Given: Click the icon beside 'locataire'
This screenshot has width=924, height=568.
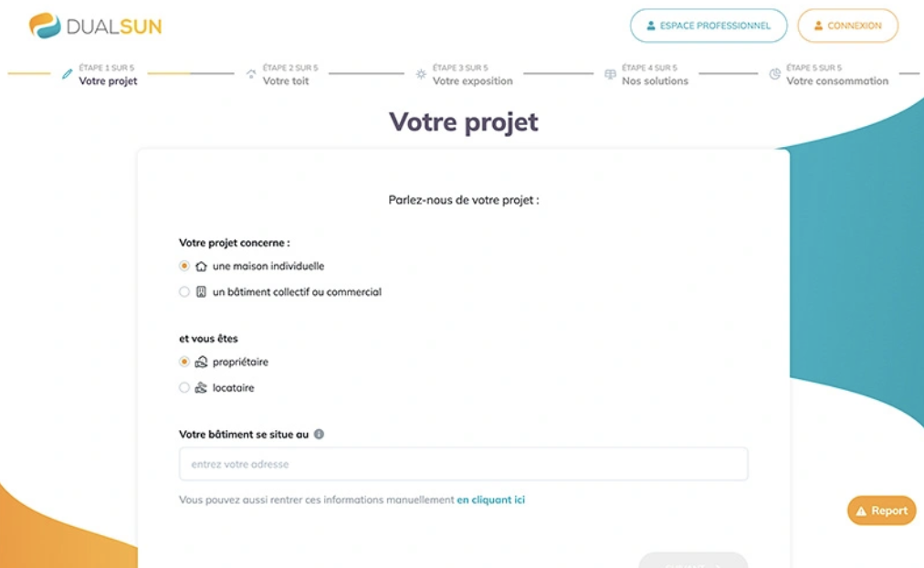Looking at the screenshot, I should pyautogui.click(x=200, y=387).
